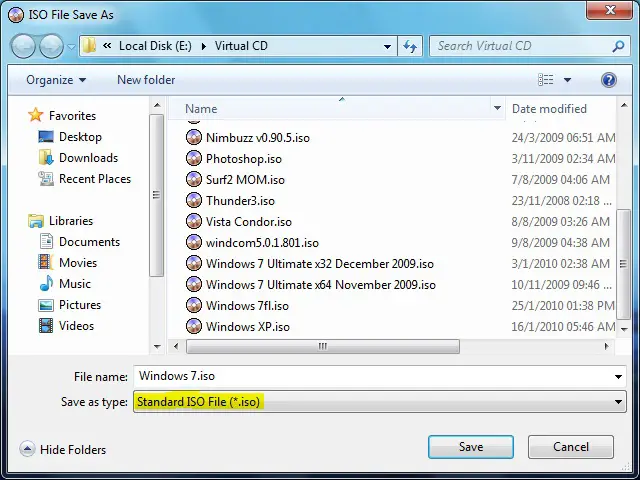Collapse pane with Hide Folders button
The image size is (640, 480).
[x=63, y=449]
